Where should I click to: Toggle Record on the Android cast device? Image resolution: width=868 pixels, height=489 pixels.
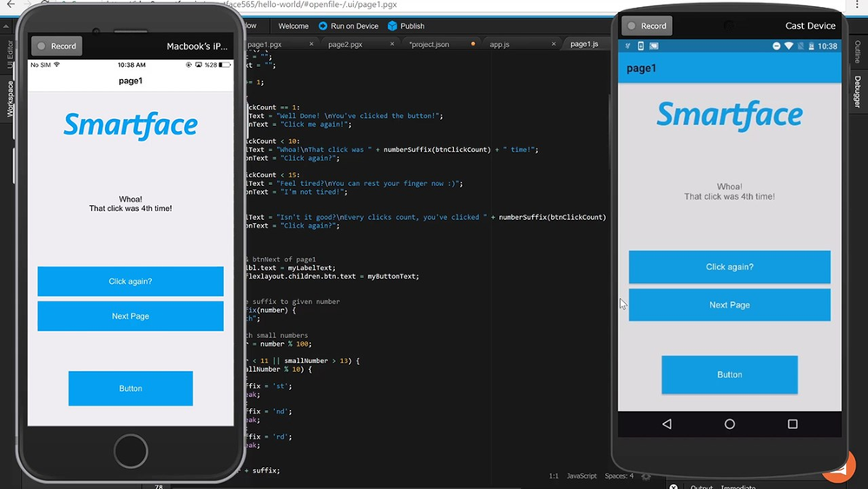pos(647,26)
